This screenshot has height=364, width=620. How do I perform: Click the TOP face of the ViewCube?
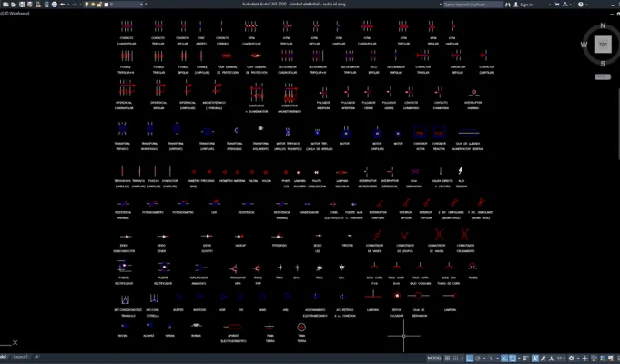coord(603,45)
